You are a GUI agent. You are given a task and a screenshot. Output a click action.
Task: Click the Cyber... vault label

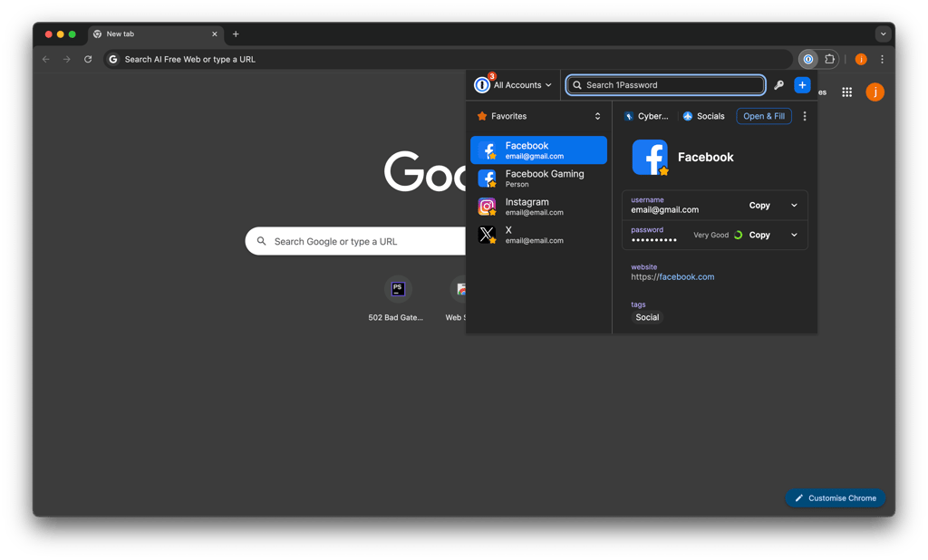pyautogui.click(x=652, y=116)
